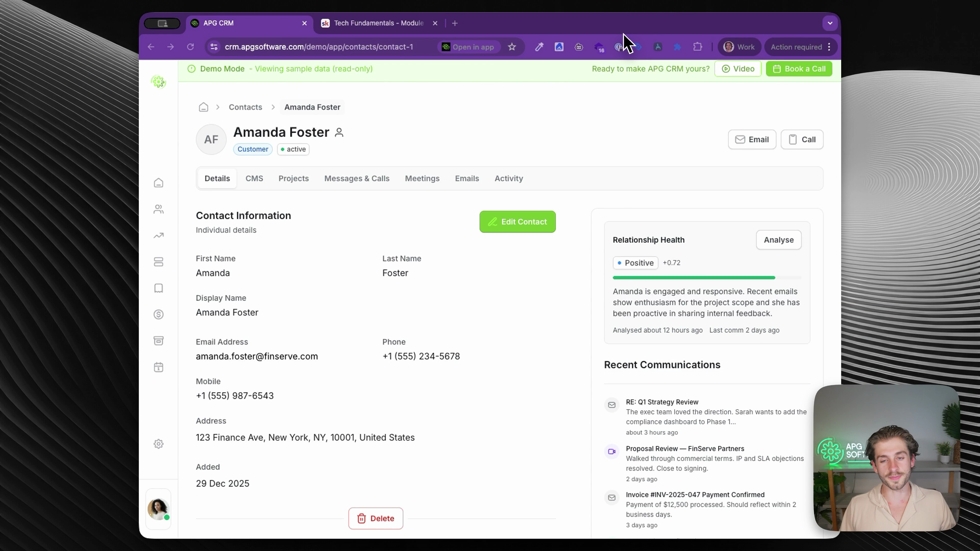The image size is (980, 551).
Task: Click the APG CRM logo in sidebar
Action: [159, 82]
